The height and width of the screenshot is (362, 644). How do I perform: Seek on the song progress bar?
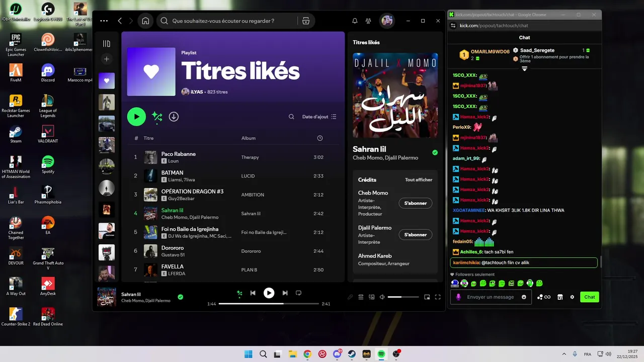point(269,304)
